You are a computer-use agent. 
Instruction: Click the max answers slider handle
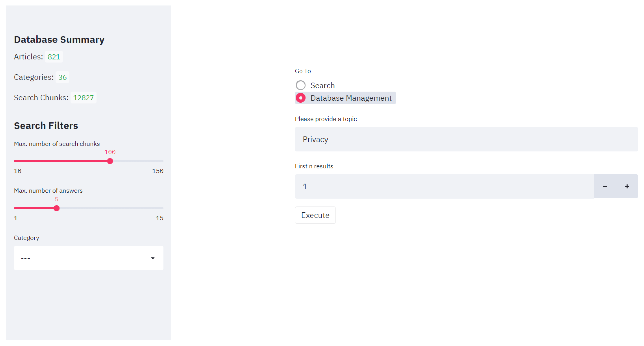coord(57,208)
